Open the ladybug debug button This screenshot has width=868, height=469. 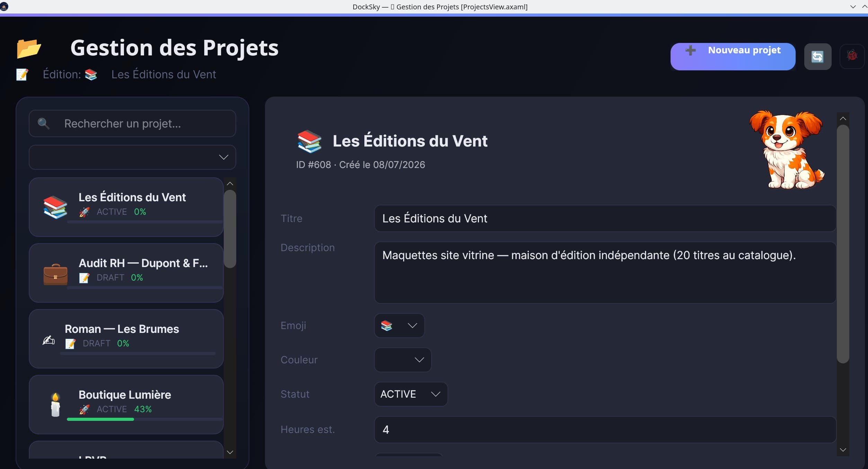point(852,55)
